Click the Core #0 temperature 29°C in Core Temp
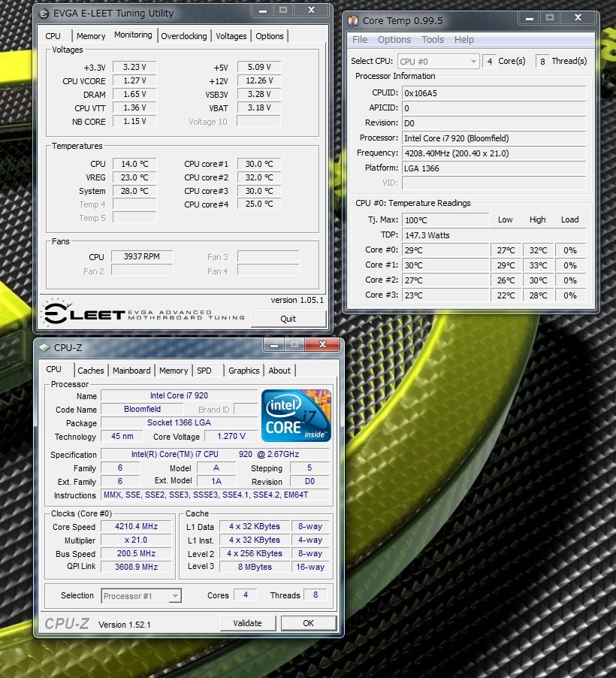 click(x=445, y=250)
